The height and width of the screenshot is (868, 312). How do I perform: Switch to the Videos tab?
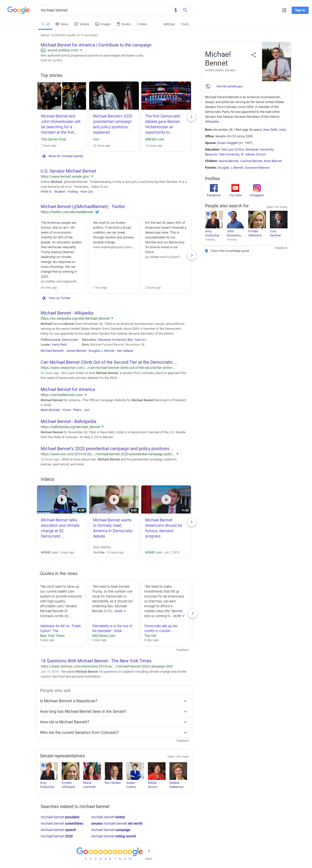(x=82, y=24)
